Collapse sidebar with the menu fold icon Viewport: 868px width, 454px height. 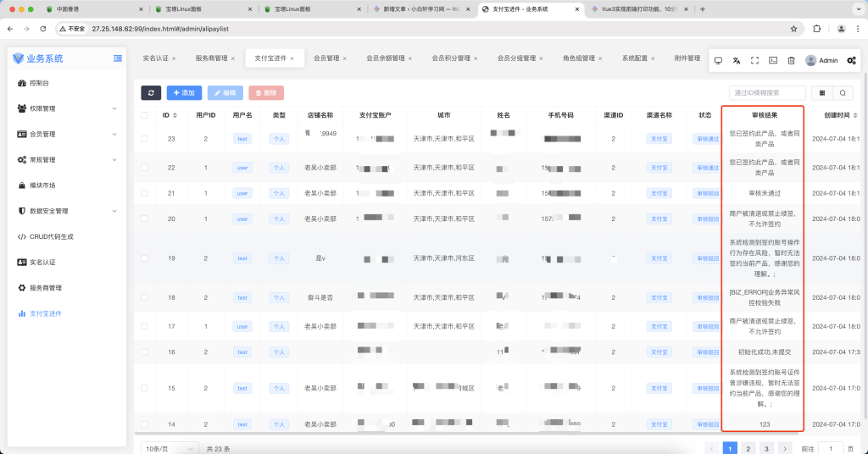(x=117, y=58)
